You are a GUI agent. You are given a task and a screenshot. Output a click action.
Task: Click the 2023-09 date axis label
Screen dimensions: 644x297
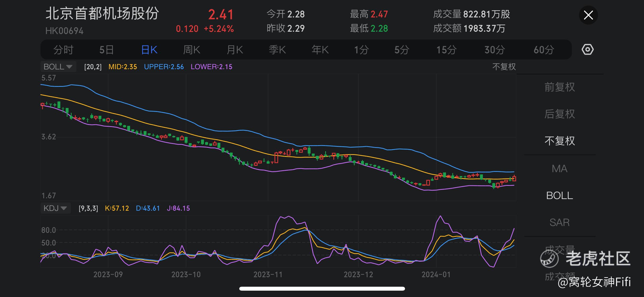[x=108, y=275]
